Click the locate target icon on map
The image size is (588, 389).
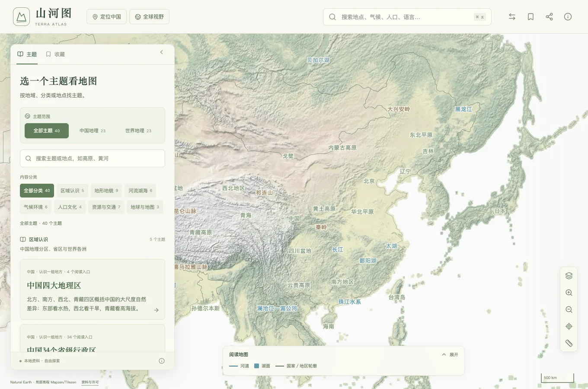(569, 326)
